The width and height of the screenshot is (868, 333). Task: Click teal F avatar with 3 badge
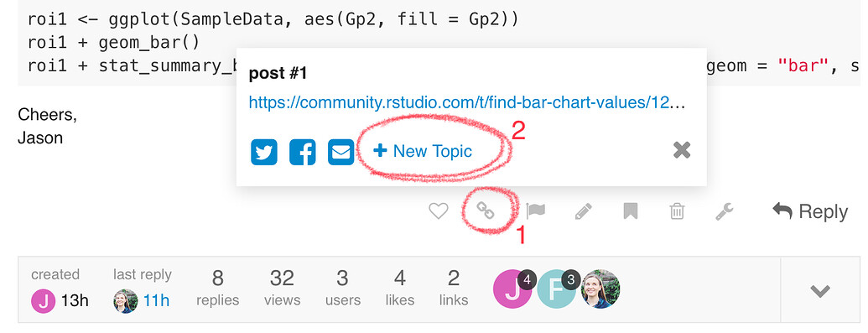coord(558,289)
